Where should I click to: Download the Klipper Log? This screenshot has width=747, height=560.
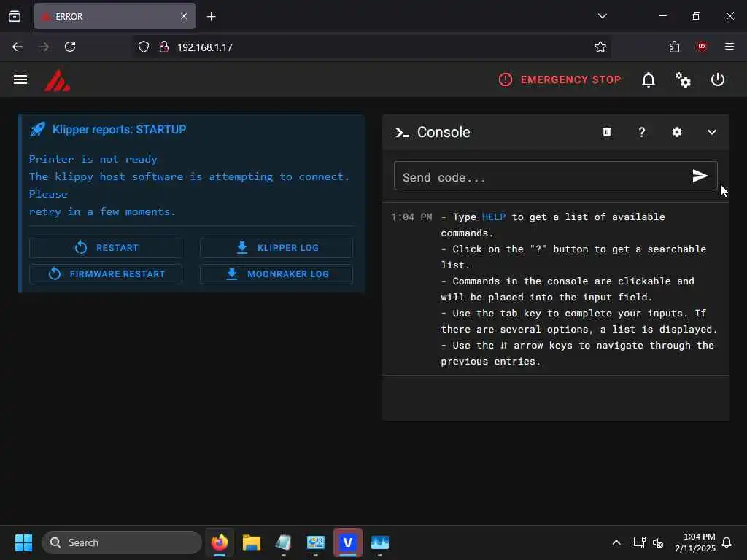(276, 248)
